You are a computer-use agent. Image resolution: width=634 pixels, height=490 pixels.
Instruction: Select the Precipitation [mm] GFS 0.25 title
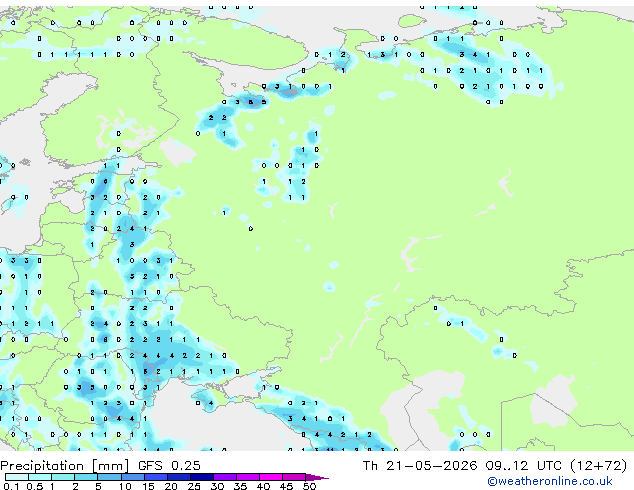click(100, 466)
